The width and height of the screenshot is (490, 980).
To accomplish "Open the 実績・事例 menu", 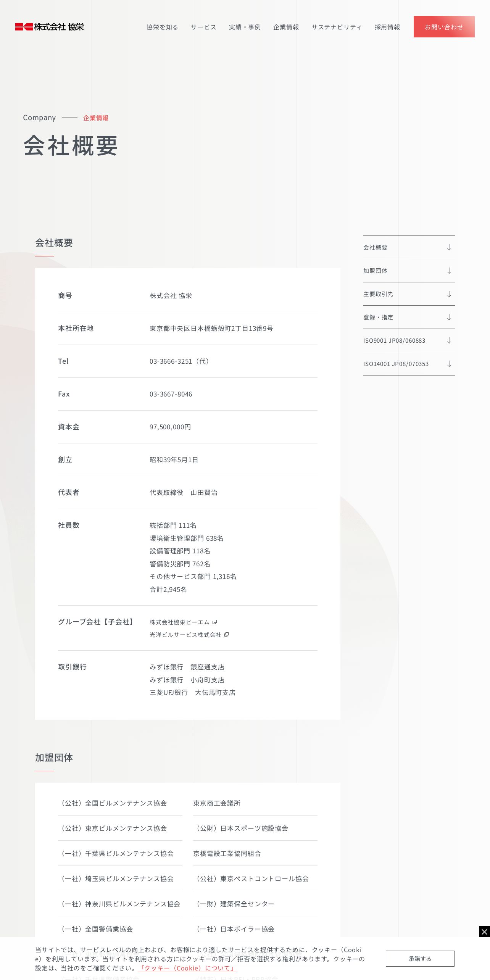I will coord(245,27).
